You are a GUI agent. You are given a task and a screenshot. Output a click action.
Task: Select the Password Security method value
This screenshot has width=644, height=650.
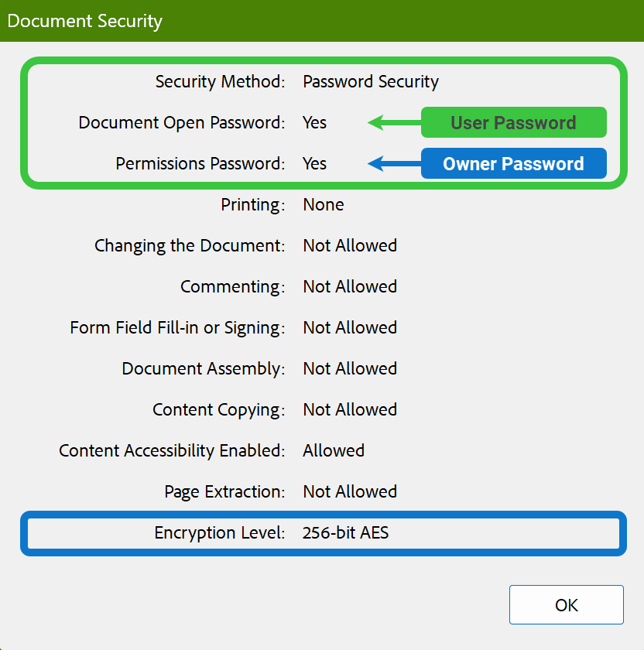(x=371, y=81)
